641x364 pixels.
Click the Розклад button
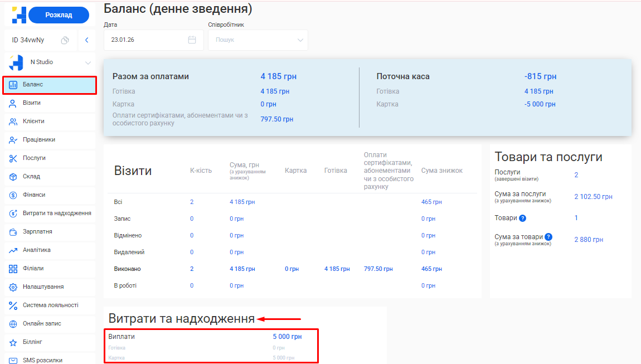59,14
